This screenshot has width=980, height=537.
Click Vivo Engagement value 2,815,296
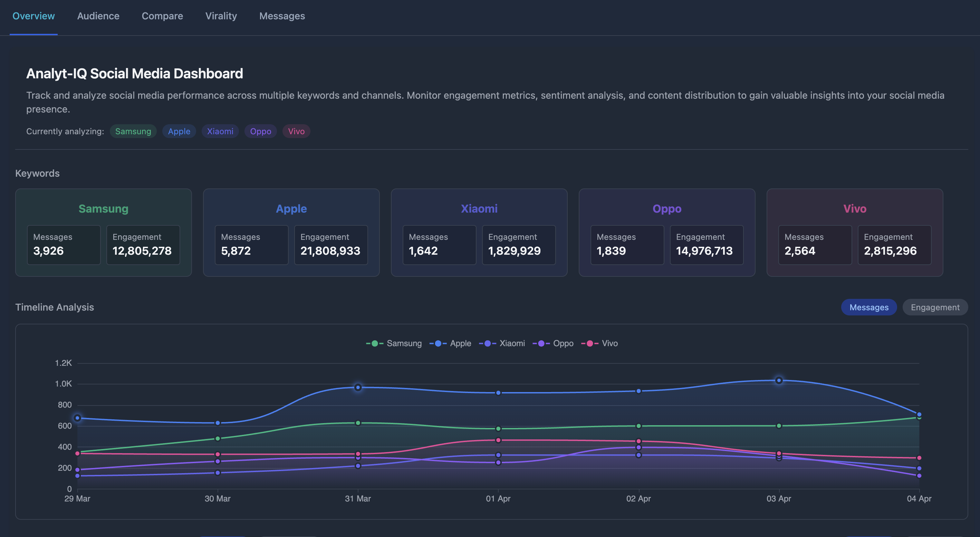coord(890,251)
